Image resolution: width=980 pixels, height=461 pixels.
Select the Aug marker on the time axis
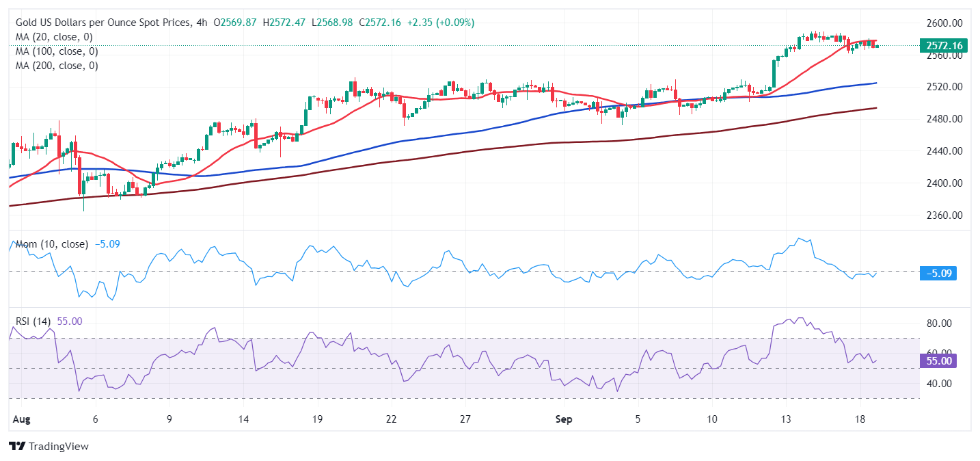(20, 419)
